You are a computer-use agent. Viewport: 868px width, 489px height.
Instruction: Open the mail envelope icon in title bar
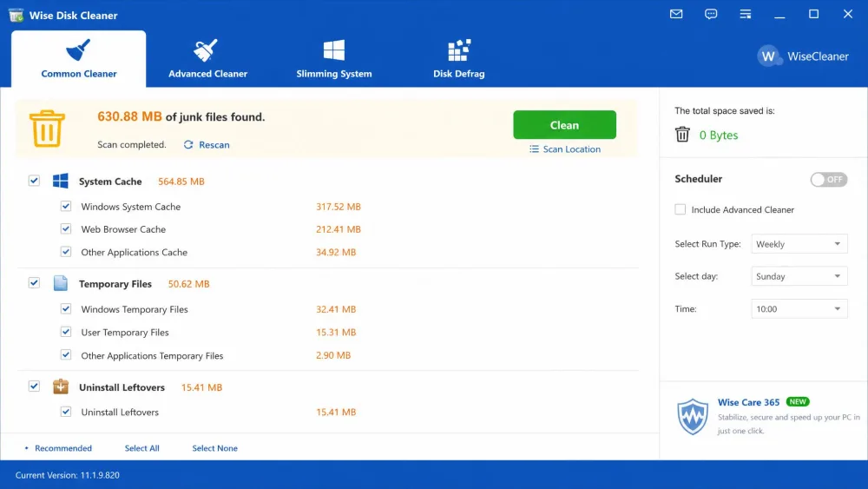[x=676, y=14]
